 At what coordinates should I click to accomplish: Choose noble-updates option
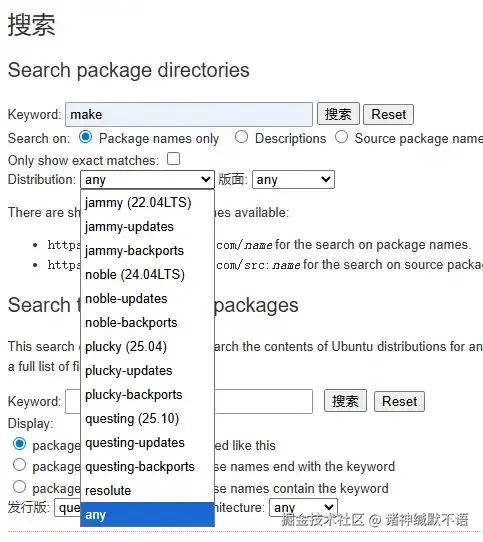point(148,299)
